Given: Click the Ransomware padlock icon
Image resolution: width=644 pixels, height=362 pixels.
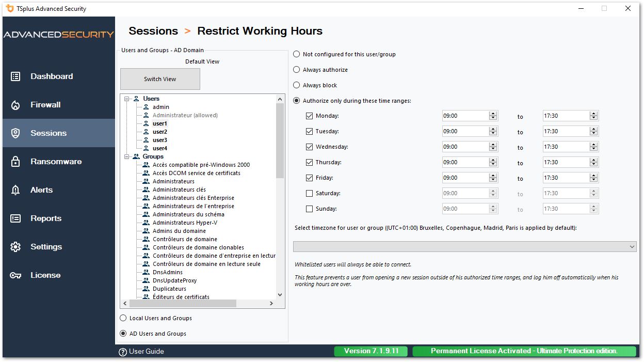Looking at the screenshot, I should [x=15, y=162].
